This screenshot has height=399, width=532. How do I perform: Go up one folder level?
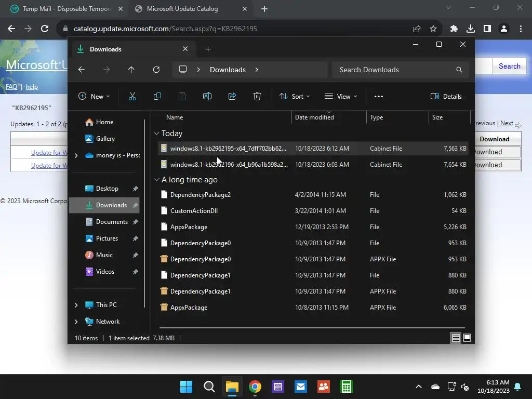coord(131,70)
